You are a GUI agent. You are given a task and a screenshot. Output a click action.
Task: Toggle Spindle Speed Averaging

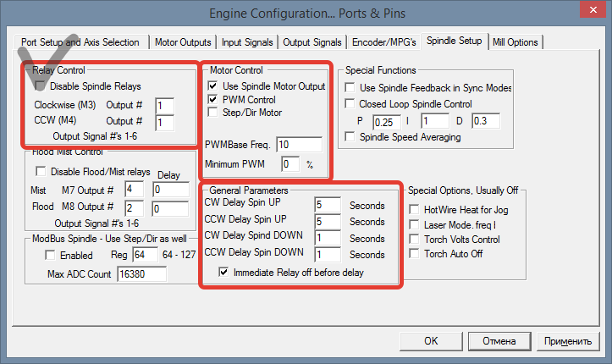350,136
